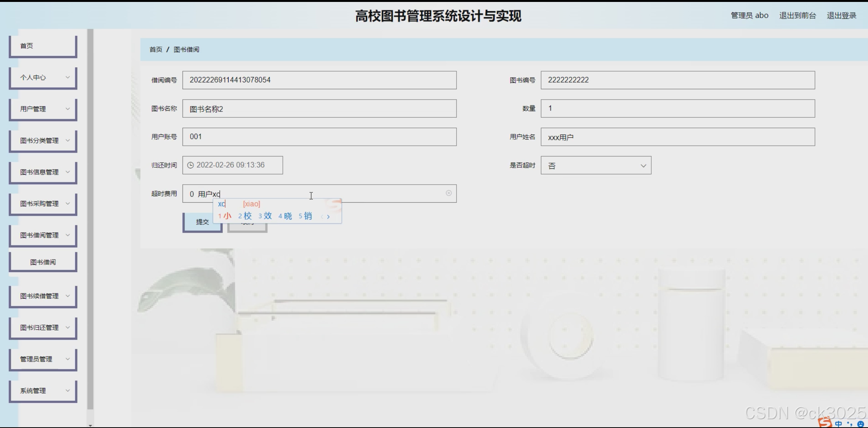Select 图书借阅 in the sidebar menu
The width and height of the screenshot is (868, 428).
pos(43,261)
